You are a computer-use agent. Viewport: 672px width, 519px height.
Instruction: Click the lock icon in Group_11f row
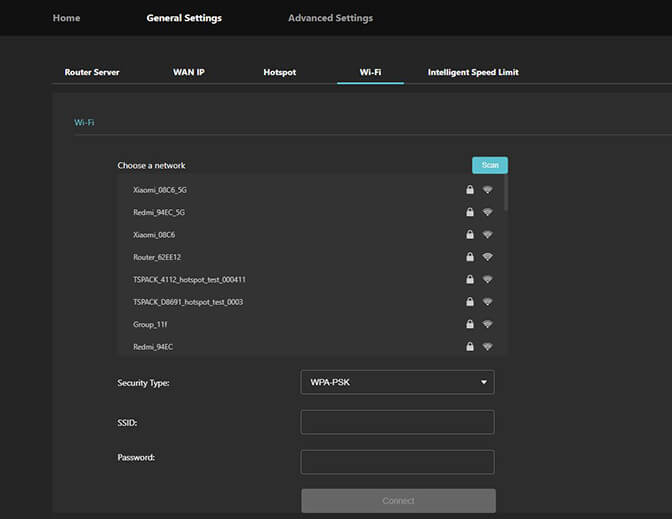470,324
